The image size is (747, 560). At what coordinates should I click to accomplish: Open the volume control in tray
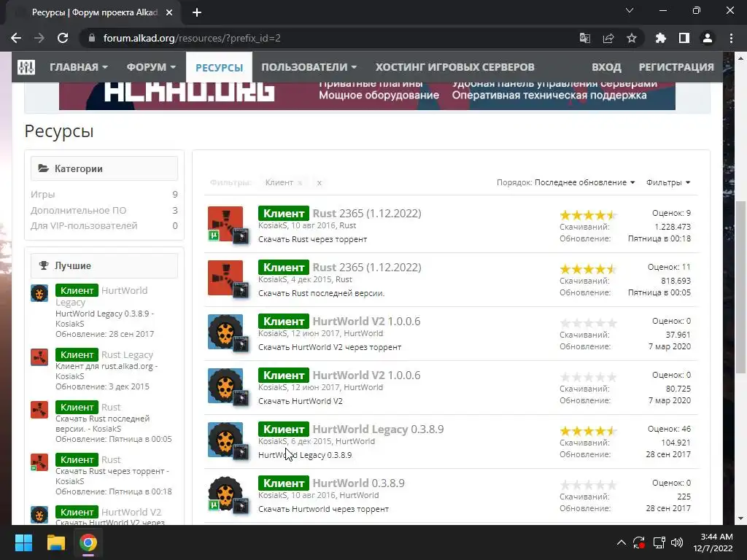[x=677, y=542]
